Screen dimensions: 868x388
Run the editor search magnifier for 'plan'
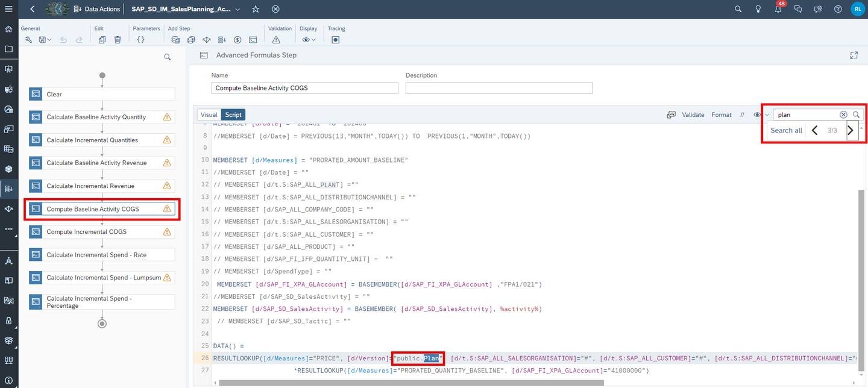click(856, 114)
